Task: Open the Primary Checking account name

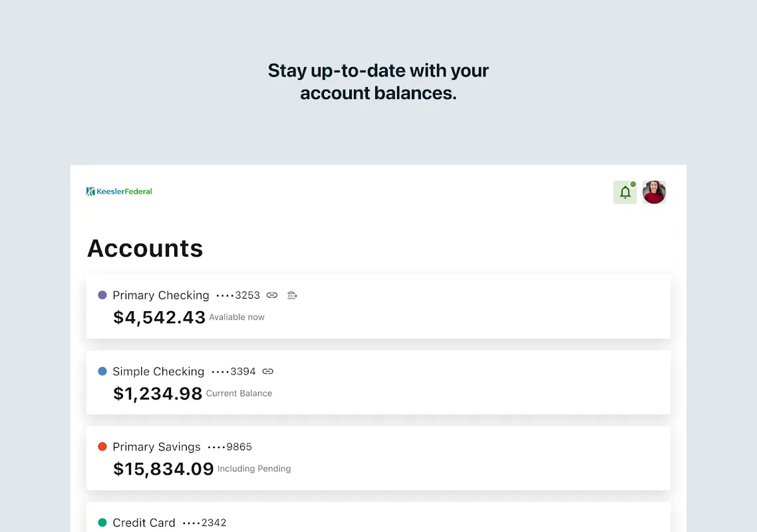Action: tap(161, 295)
